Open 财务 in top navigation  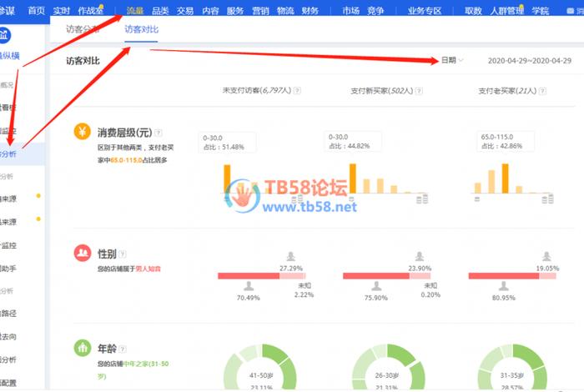coord(310,10)
